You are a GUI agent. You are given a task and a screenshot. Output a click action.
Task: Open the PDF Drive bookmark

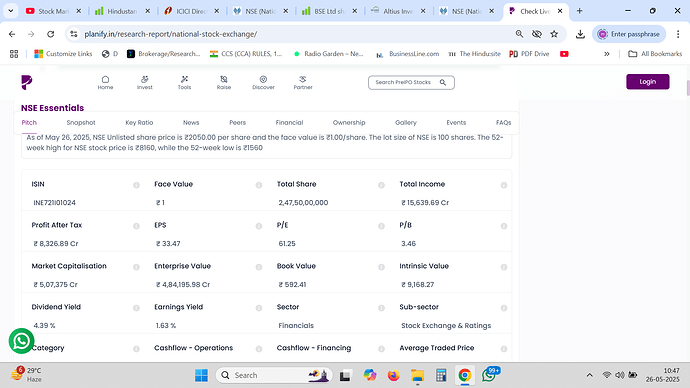(x=529, y=54)
